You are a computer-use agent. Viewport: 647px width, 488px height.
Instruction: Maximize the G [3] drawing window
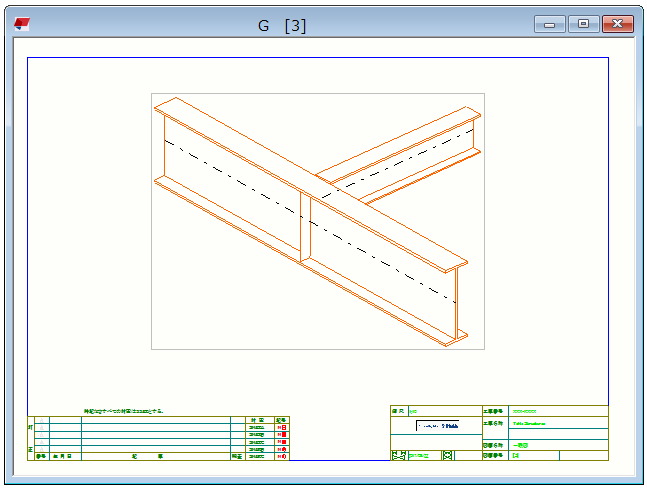583,24
